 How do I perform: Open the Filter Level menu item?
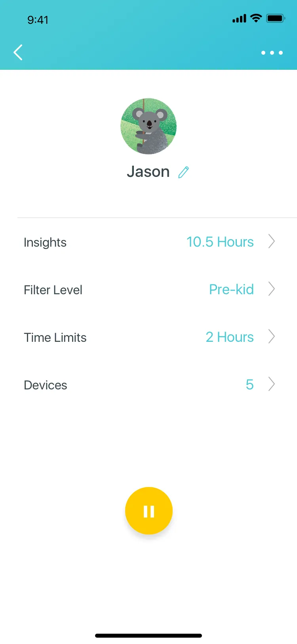(53, 290)
